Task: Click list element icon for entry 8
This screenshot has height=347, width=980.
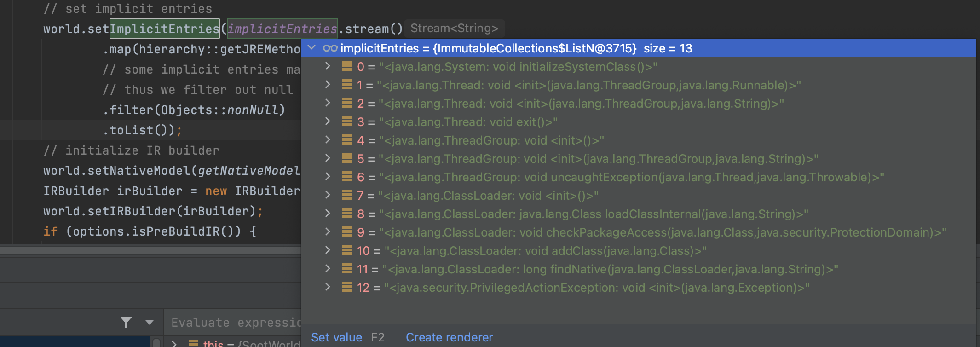Action: point(347,214)
